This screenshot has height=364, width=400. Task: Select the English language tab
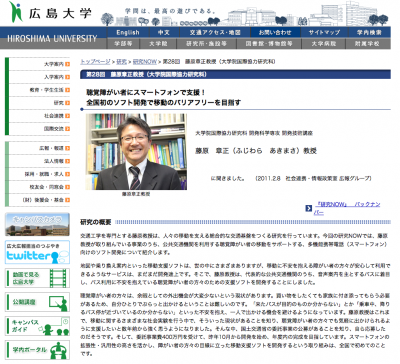(128, 32)
